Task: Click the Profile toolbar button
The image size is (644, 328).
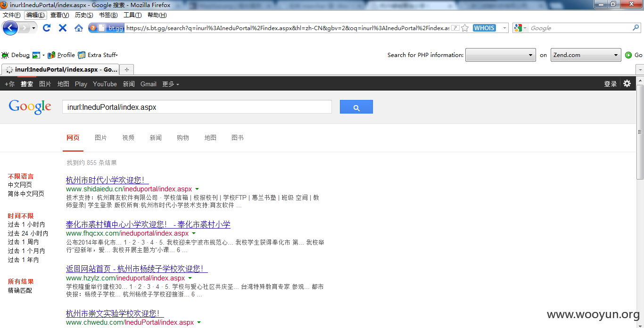Action: (61, 55)
